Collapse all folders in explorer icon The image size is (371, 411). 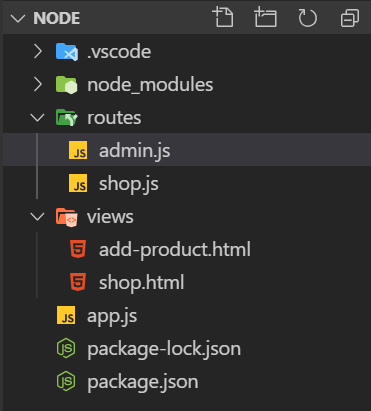[x=350, y=18]
